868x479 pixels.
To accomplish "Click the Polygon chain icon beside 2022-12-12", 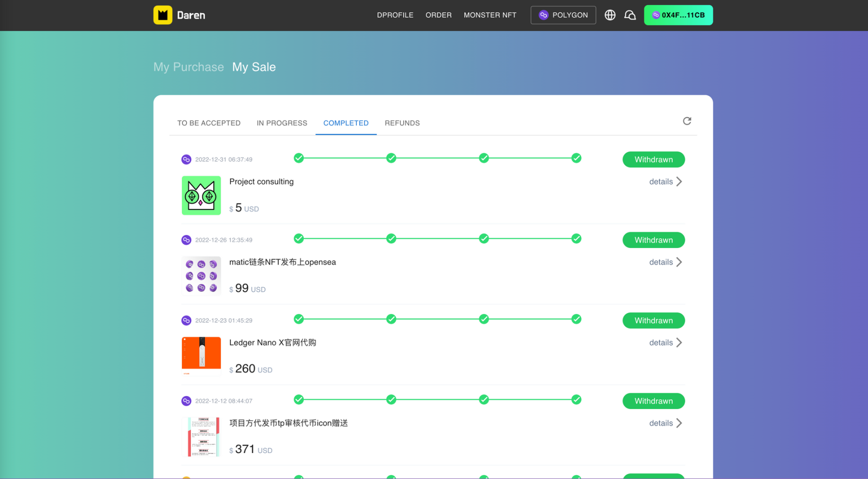I will [186, 401].
